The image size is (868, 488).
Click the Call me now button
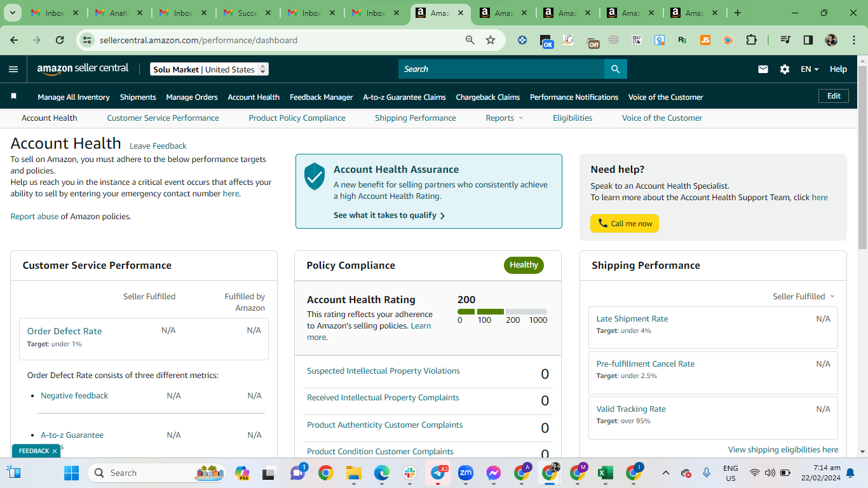click(625, 224)
